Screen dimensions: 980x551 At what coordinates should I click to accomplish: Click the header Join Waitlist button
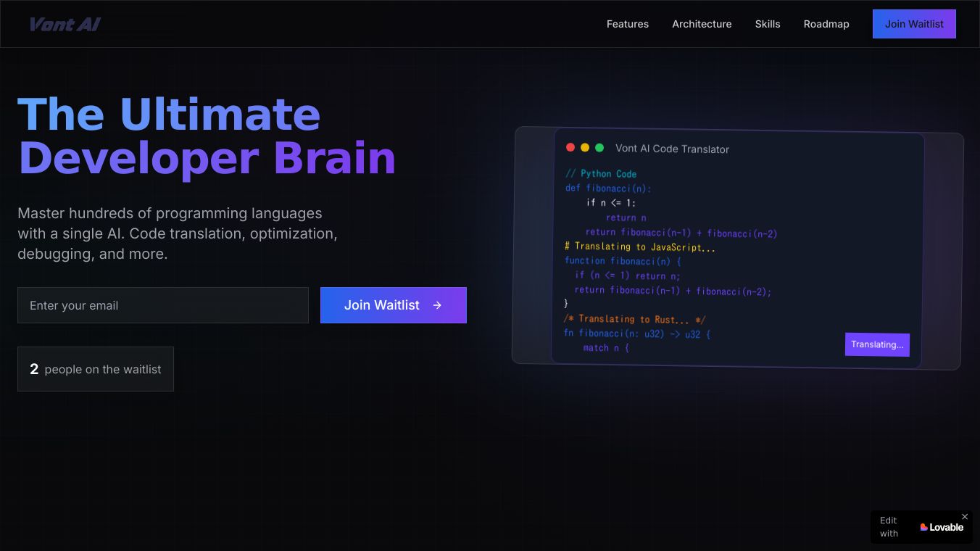tap(914, 24)
